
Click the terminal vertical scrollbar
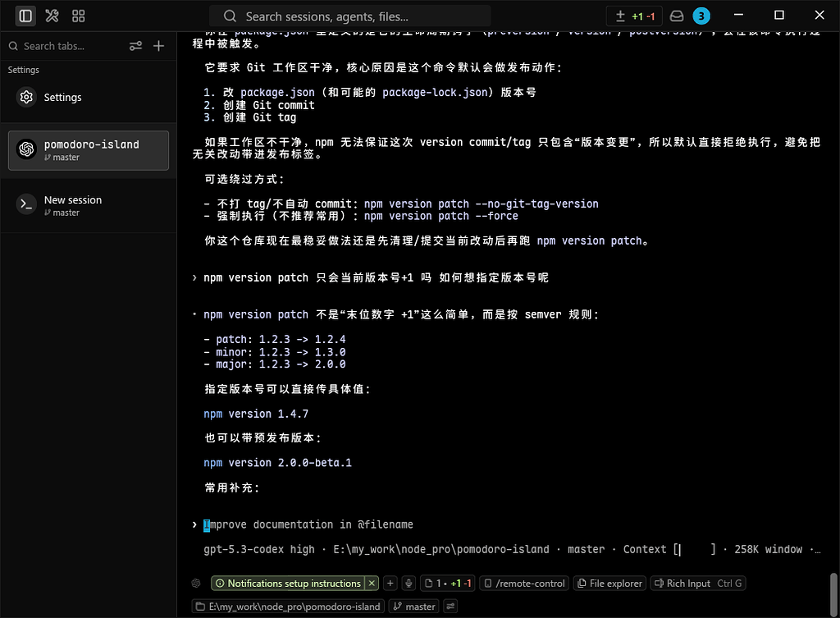coord(833,594)
